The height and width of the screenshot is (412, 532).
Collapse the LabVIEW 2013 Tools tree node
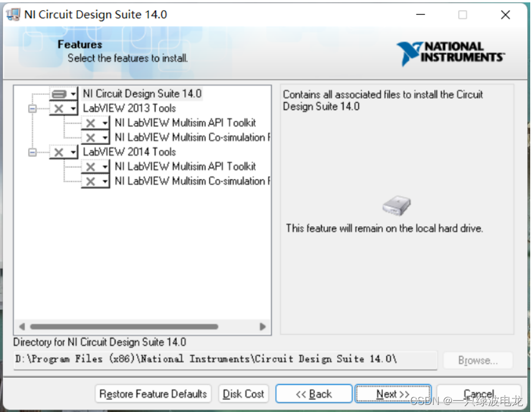coord(32,108)
